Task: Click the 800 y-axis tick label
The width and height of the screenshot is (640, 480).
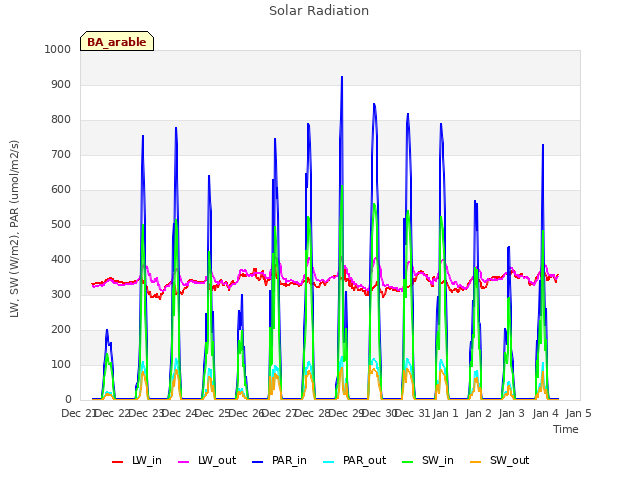Action: [61, 120]
